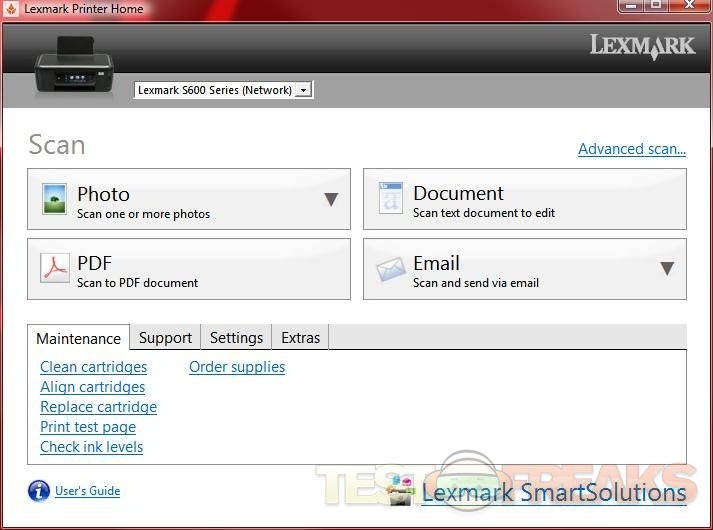The image size is (713, 530).
Task: Select the Extras tab
Action: point(300,338)
